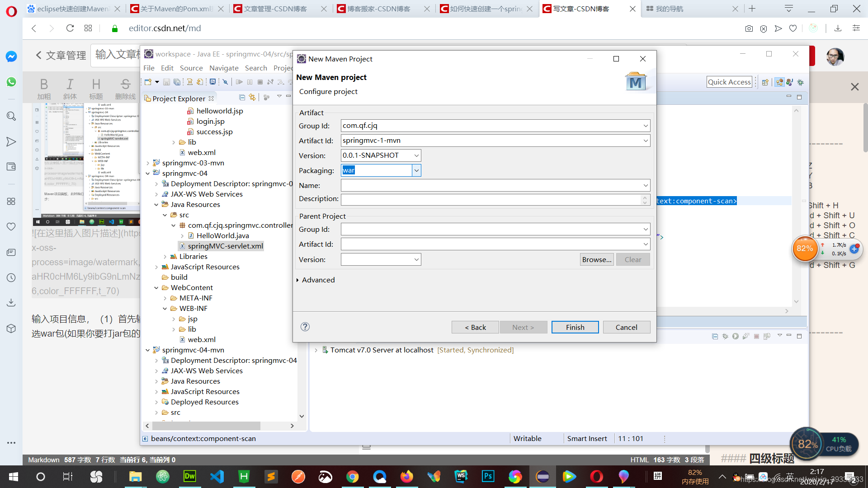868x488 pixels.
Task: Open Opera WhatsApp sidebar icon
Action: [x=11, y=82]
